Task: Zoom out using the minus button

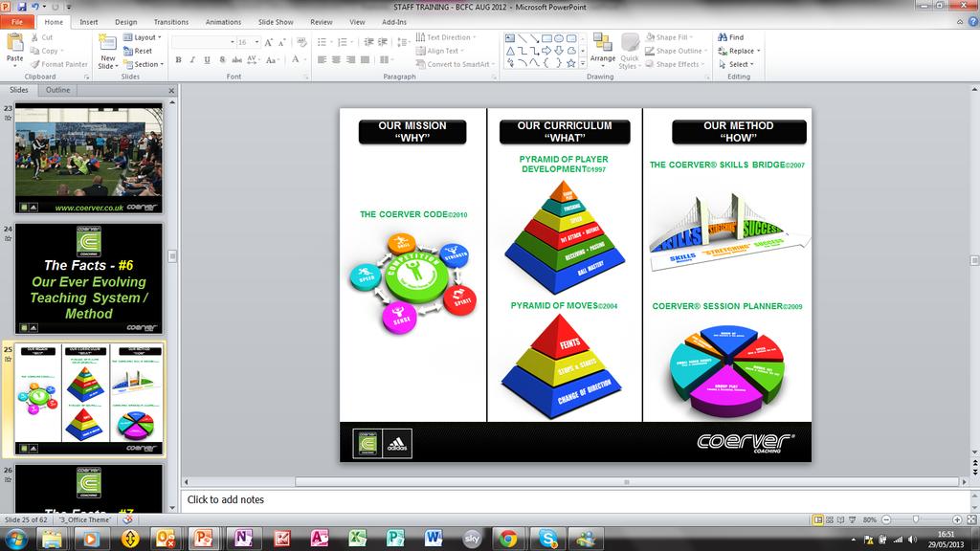Action: (886, 519)
